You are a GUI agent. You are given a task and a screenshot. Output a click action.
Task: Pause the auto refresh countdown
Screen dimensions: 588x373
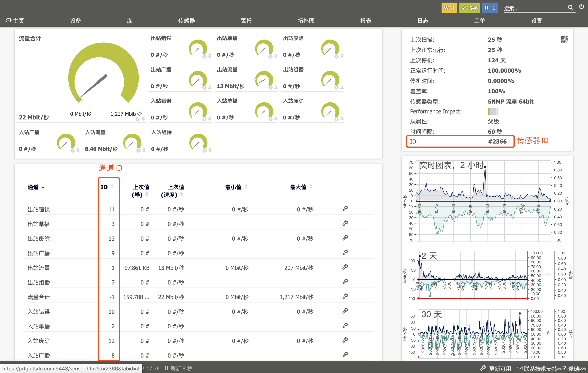point(166,368)
